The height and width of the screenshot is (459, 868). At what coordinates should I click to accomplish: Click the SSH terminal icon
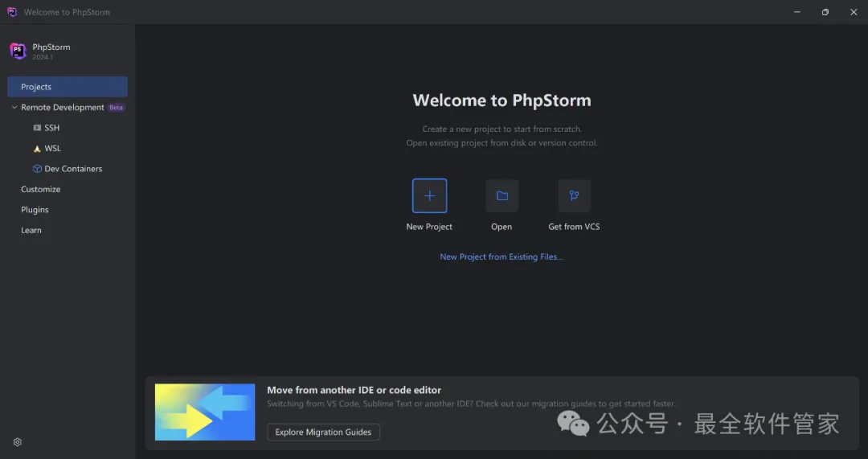tap(37, 128)
